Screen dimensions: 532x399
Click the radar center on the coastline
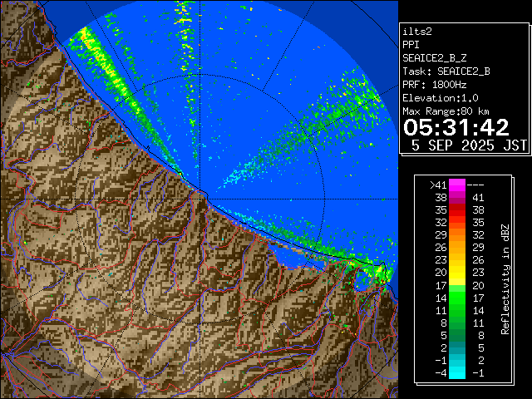coord(202,192)
